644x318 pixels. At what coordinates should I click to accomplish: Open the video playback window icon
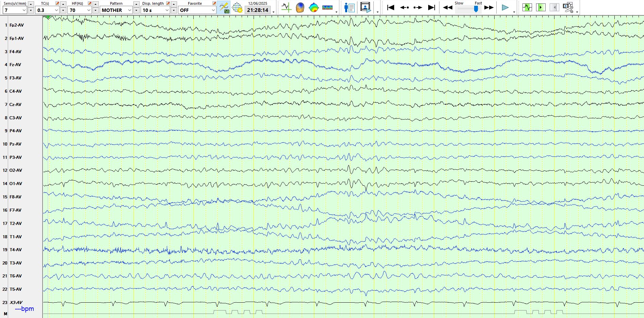click(365, 7)
